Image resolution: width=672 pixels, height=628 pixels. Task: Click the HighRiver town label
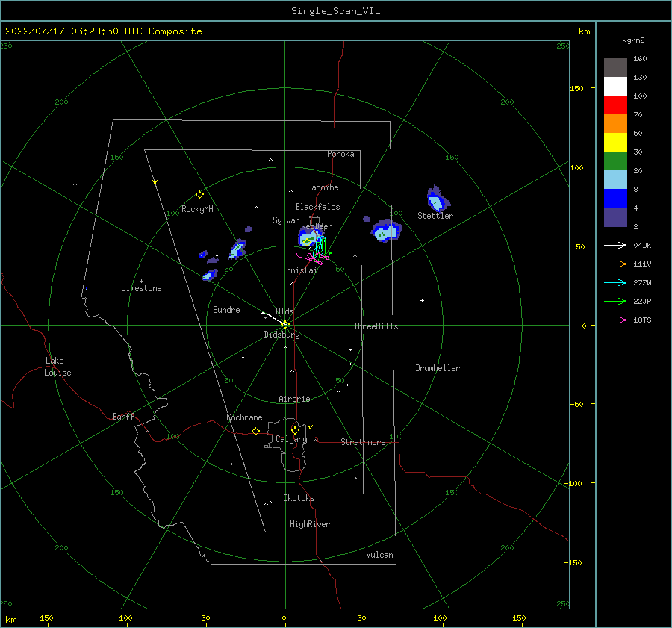[x=310, y=524]
